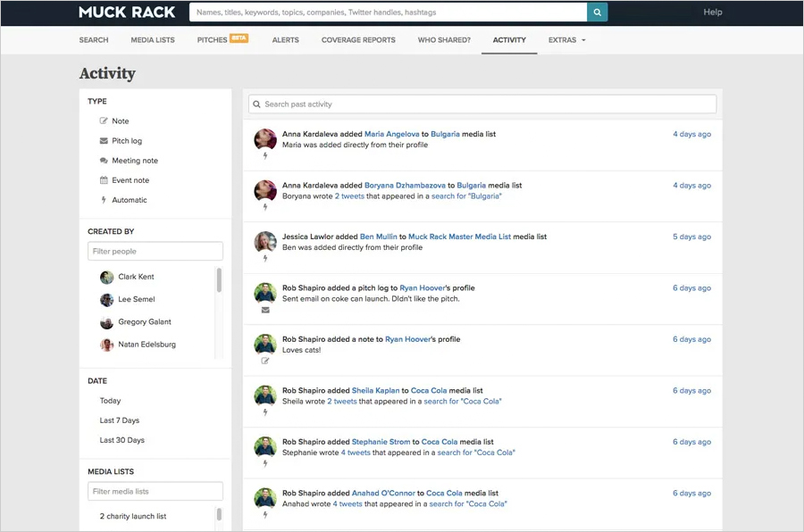Open Coca Cola list link in Sheila Kaplan entry
The width and height of the screenshot is (804, 532).
[429, 391]
